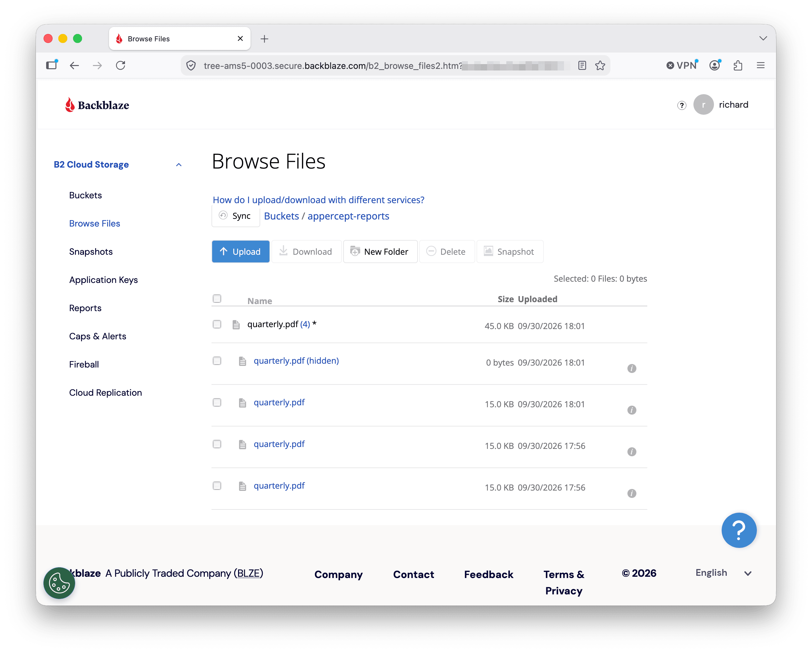
Task: Click the Download button
Action: coord(306,252)
